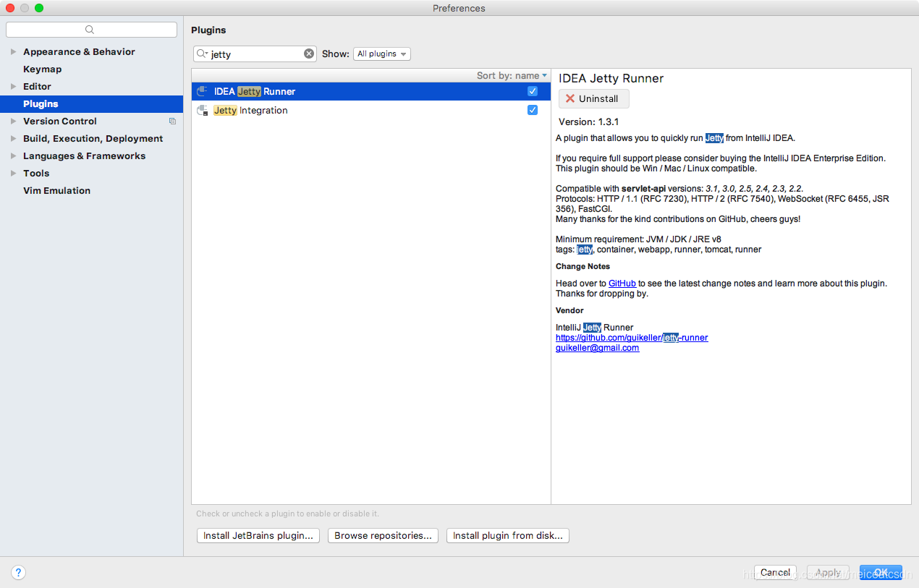Click the Vendor heading
Viewport: 919px width, 588px height.
click(569, 310)
